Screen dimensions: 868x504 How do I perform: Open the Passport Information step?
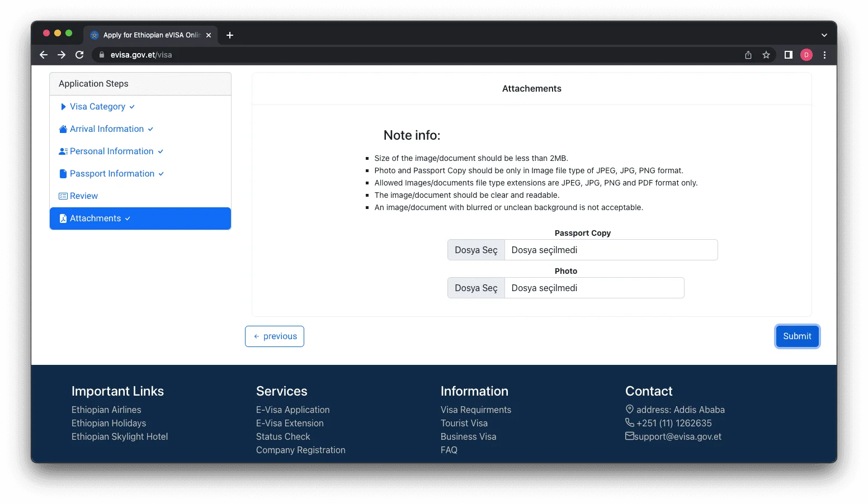(112, 174)
